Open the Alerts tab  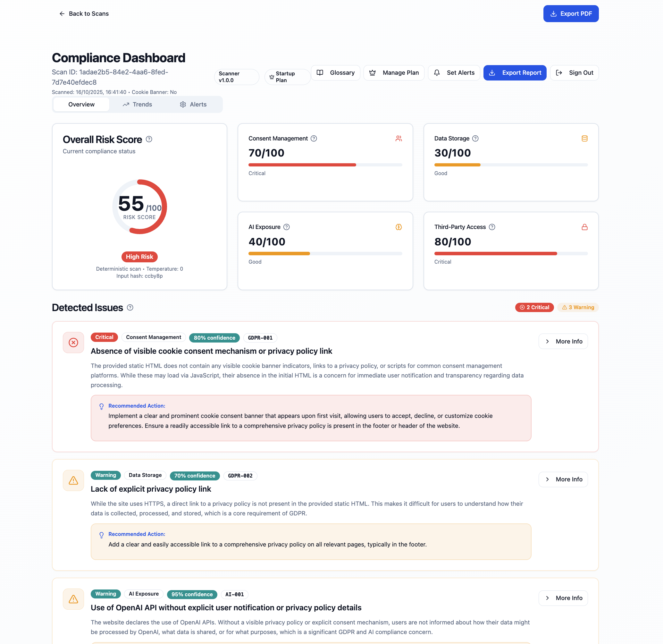click(193, 104)
